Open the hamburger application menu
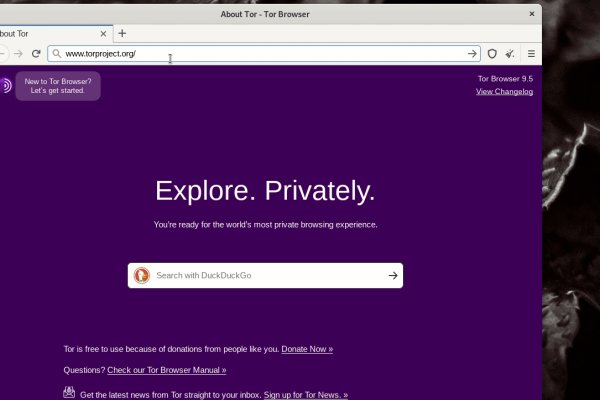This screenshot has width=600, height=400. (531, 54)
